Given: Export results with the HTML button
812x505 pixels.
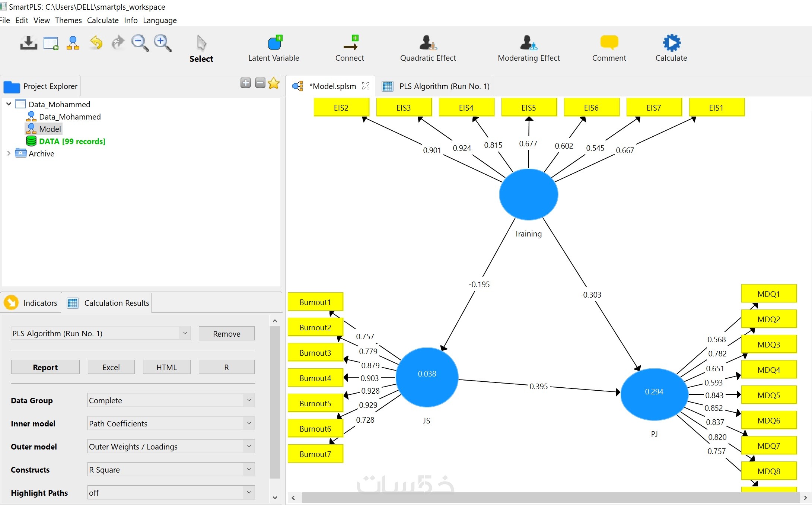Looking at the screenshot, I should point(166,367).
